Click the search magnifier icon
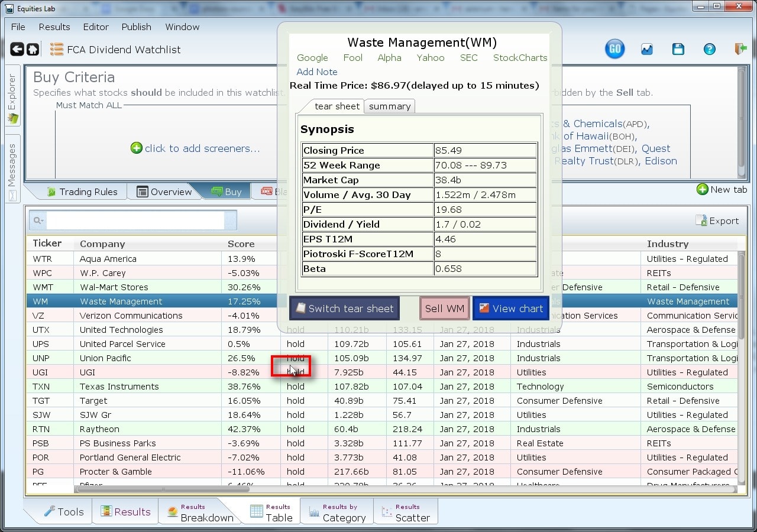The height and width of the screenshot is (532, 757). (38, 220)
